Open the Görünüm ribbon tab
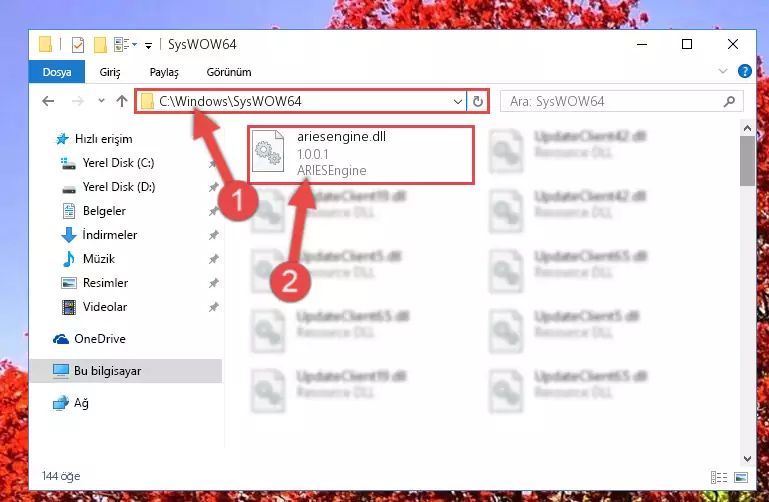 229,72
